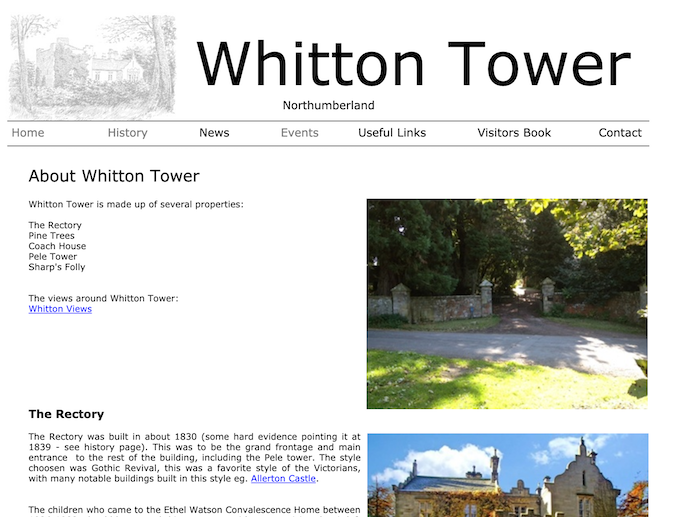Open the Visitors Book page
The image size is (700, 517).
[514, 133]
